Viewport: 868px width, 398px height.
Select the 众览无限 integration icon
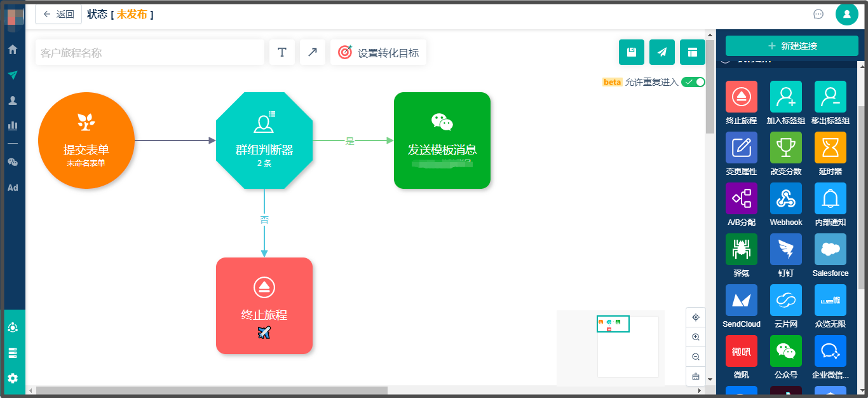831,300
